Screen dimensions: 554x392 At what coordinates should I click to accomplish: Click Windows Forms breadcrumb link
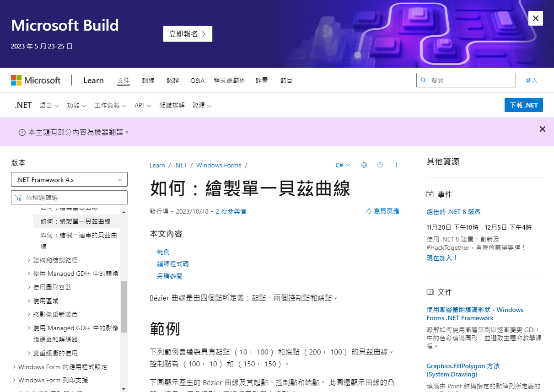(x=219, y=165)
